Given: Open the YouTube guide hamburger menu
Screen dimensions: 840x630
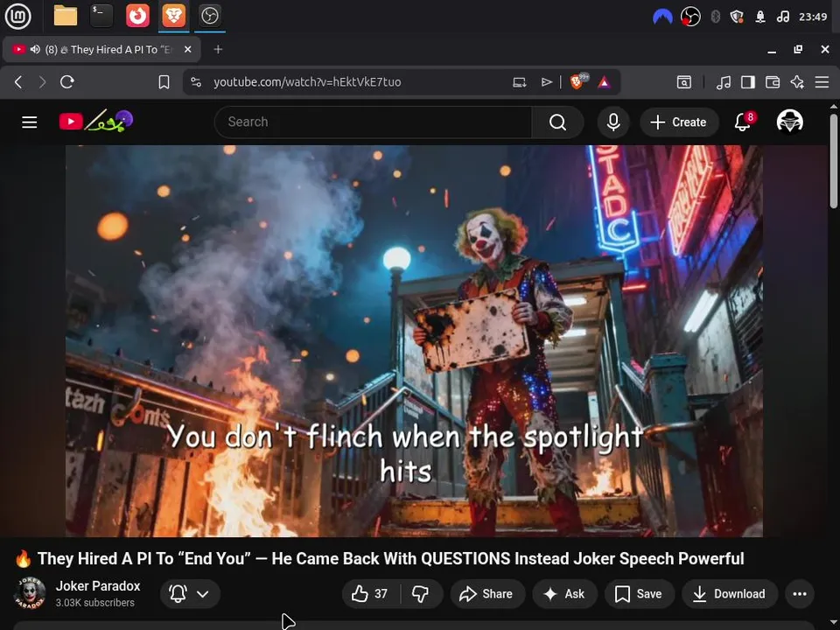Looking at the screenshot, I should coord(30,122).
